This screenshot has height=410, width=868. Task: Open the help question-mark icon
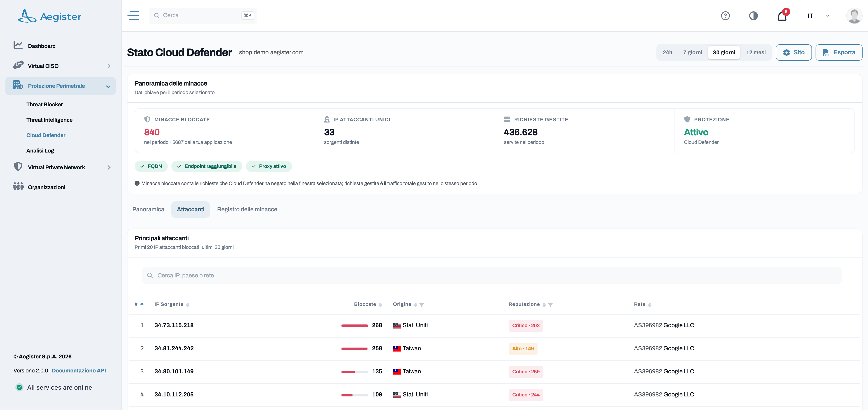tap(725, 16)
